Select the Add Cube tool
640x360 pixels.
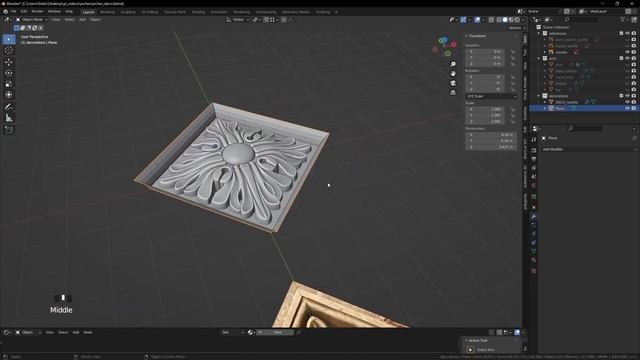pyautogui.click(x=9, y=130)
